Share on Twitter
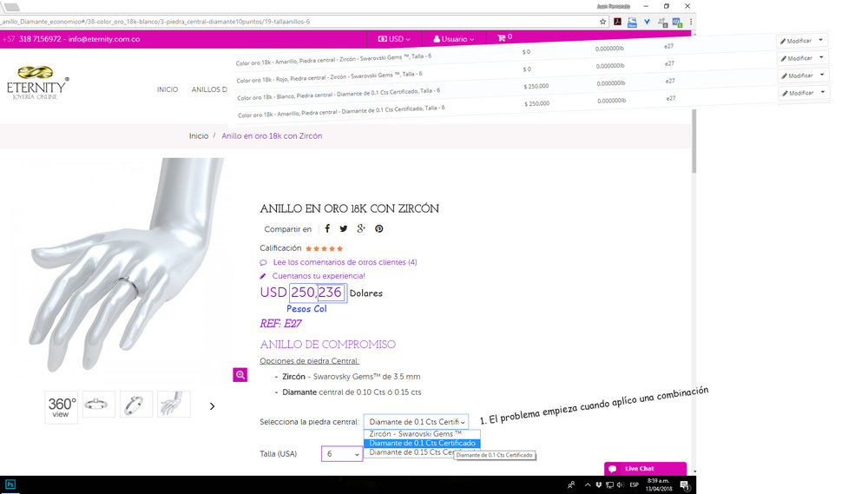The height and width of the screenshot is (494, 868). [x=343, y=228]
